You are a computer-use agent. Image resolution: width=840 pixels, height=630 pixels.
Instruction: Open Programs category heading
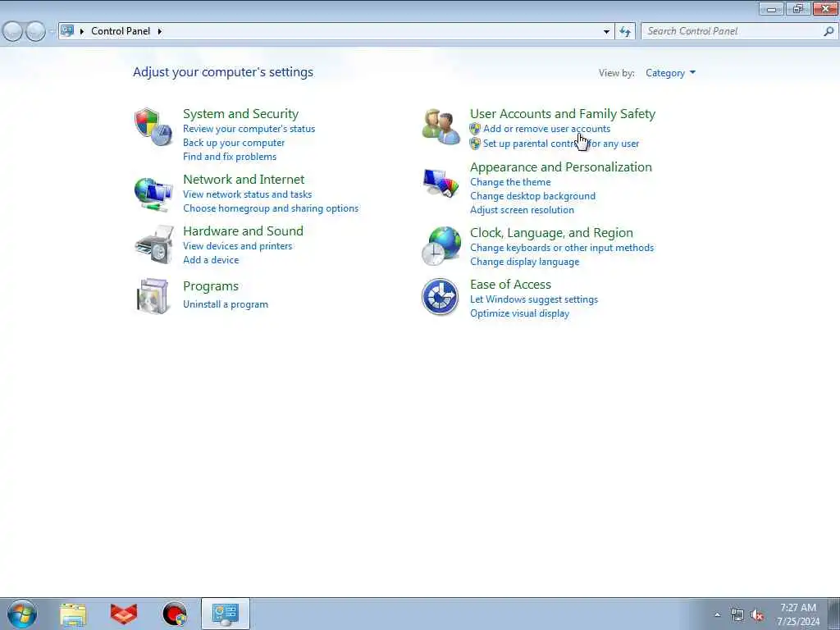(x=211, y=286)
